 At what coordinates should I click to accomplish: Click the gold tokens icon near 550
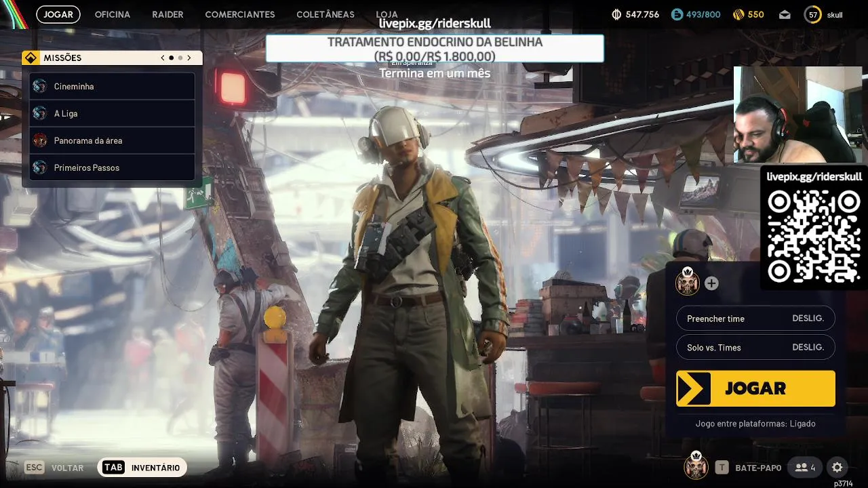pos(739,14)
